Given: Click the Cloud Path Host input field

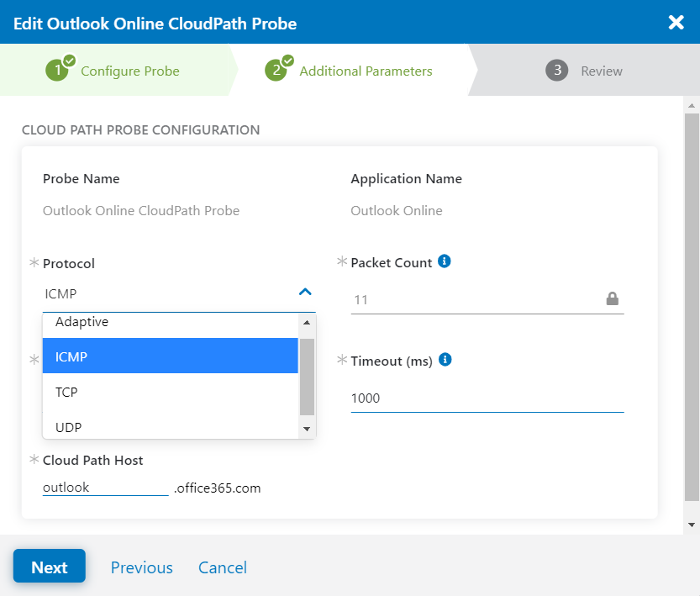Looking at the screenshot, I should (x=105, y=488).
